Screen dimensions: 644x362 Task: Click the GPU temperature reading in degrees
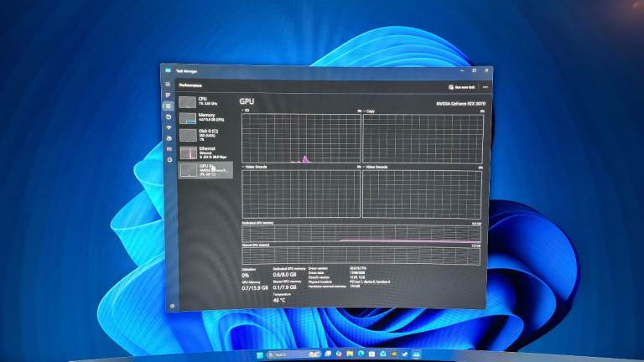tap(279, 301)
